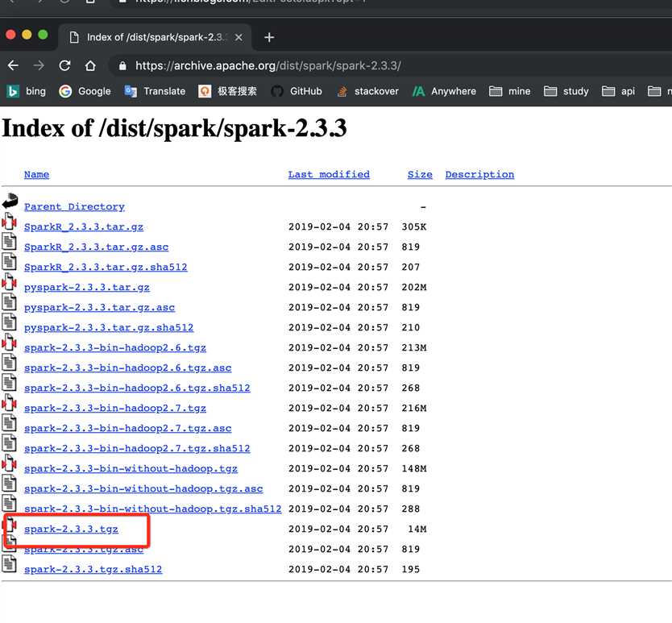Download spark-2.3.3-bin-without-hadoop.tgz
The height and width of the screenshot is (623, 672).
pyautogui.click(x=131, y=468)
